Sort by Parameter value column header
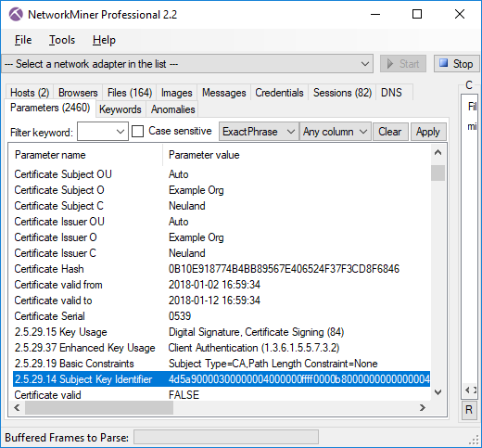Screen dimensions: 482x448 297,155
